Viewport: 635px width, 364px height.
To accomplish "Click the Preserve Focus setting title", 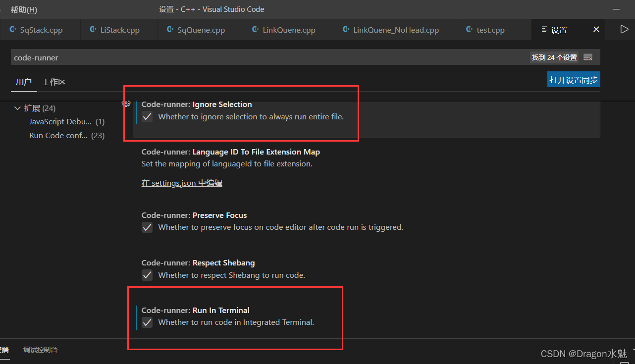I will pyautogui.click(x=194, y=215).
